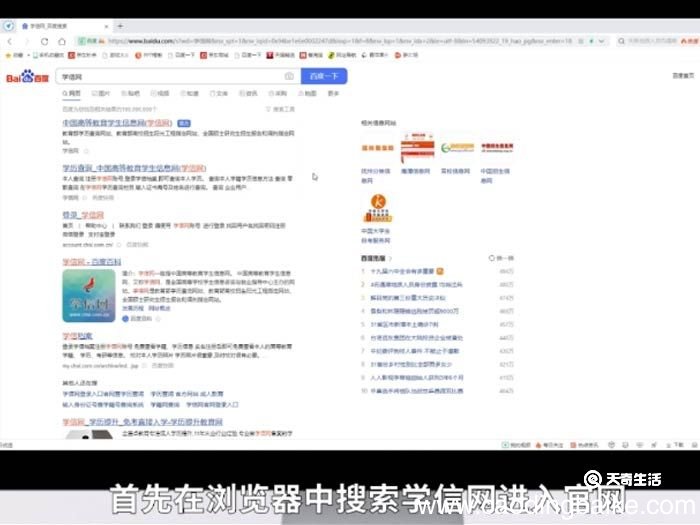Open image search via the camera icon
This screenshot has height=525, width=700.
tap(289, 76)
